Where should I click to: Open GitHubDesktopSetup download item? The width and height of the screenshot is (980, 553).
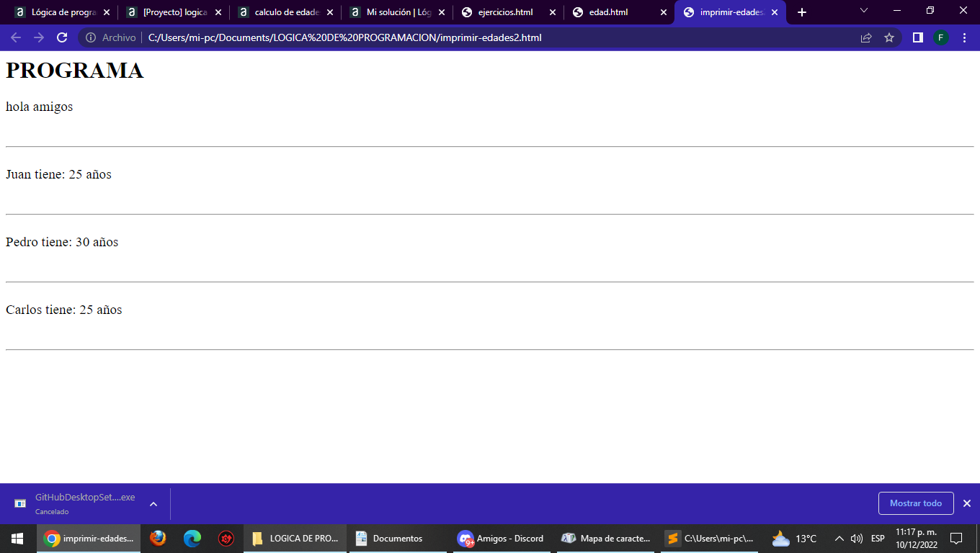click(x=75, y=503)
